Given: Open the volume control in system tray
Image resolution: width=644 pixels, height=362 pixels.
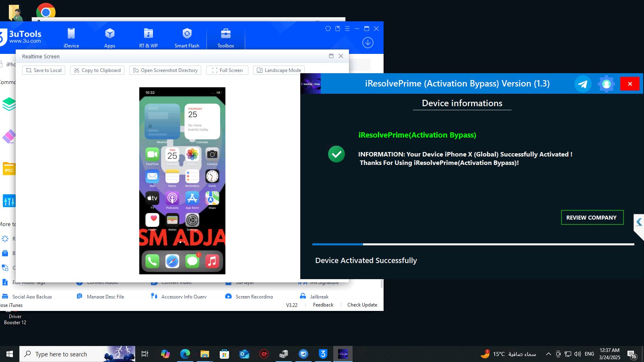Looking at the screenshot, I should pyautogui.click(x=578, y=354).
